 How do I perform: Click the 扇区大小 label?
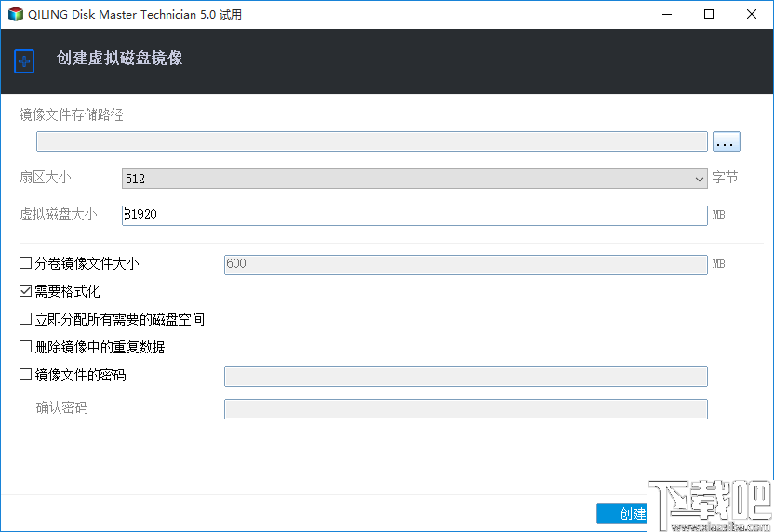45,177
